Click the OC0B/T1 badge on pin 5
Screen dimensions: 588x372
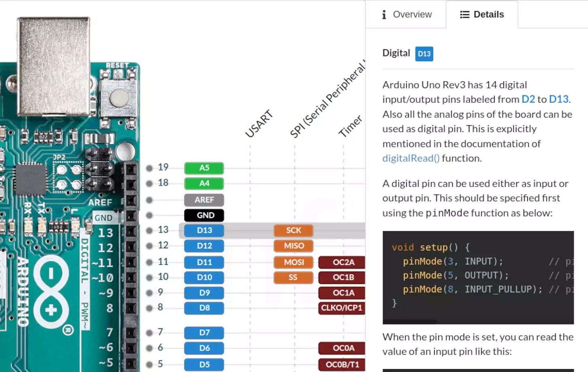341,364
